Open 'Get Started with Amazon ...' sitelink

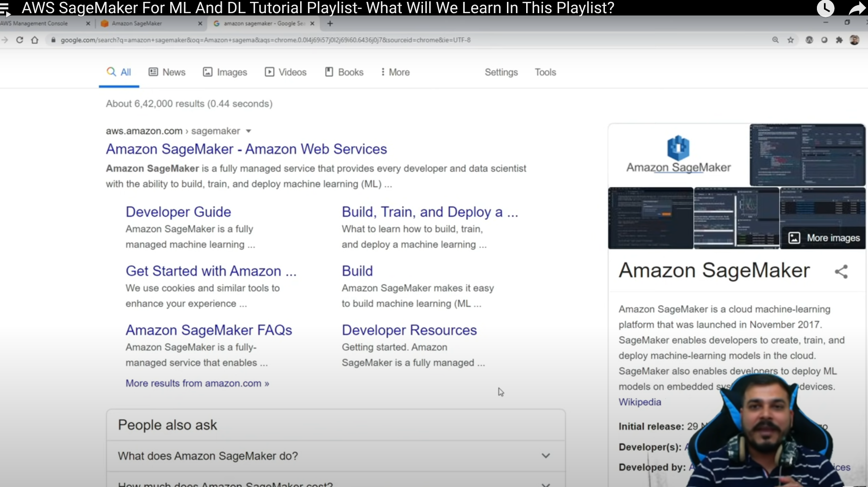pos(211,271)
